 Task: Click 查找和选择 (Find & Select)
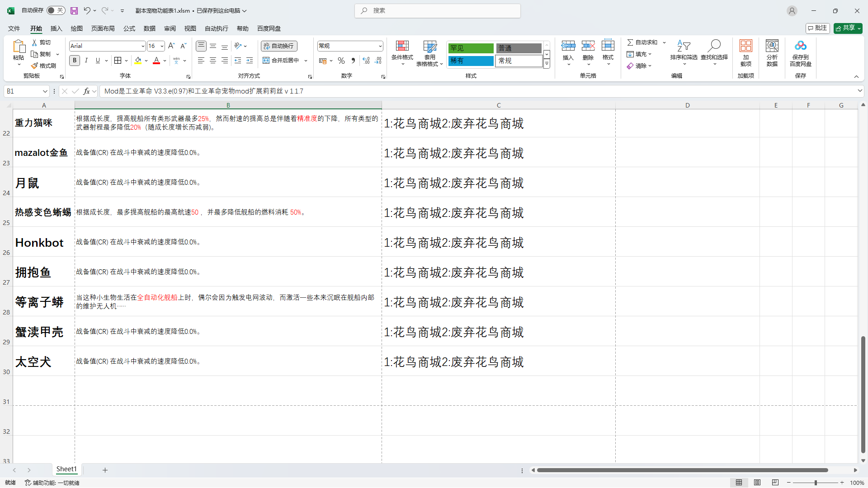coord(713,53)
